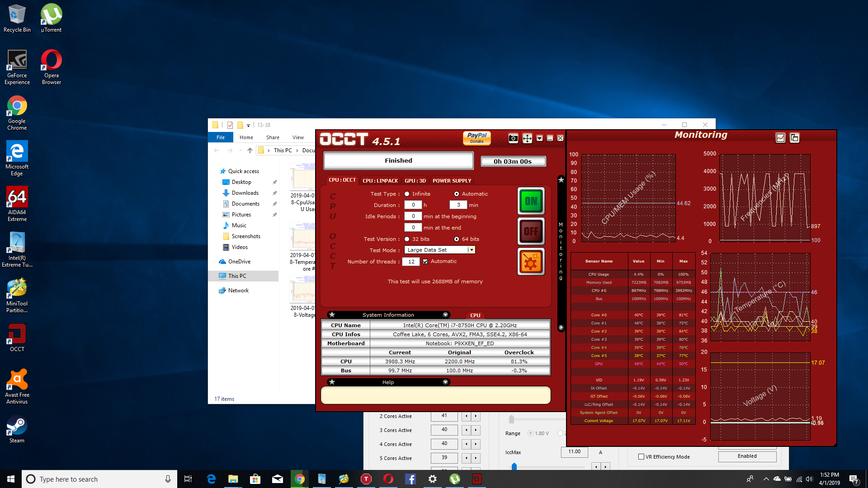This screenshot has height=488, width=868.
Task: Expand the Help section
Action: [445, 382]
